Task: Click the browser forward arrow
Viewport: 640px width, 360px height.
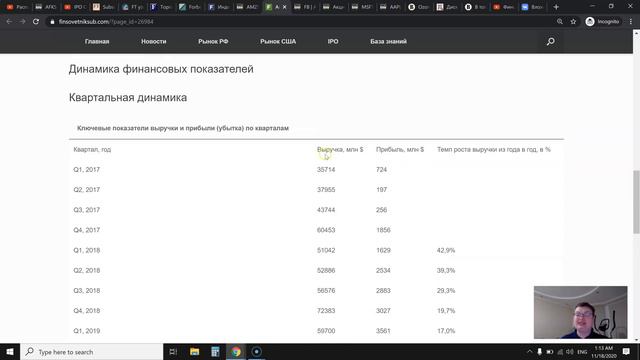Action: [x=22, y=21]
